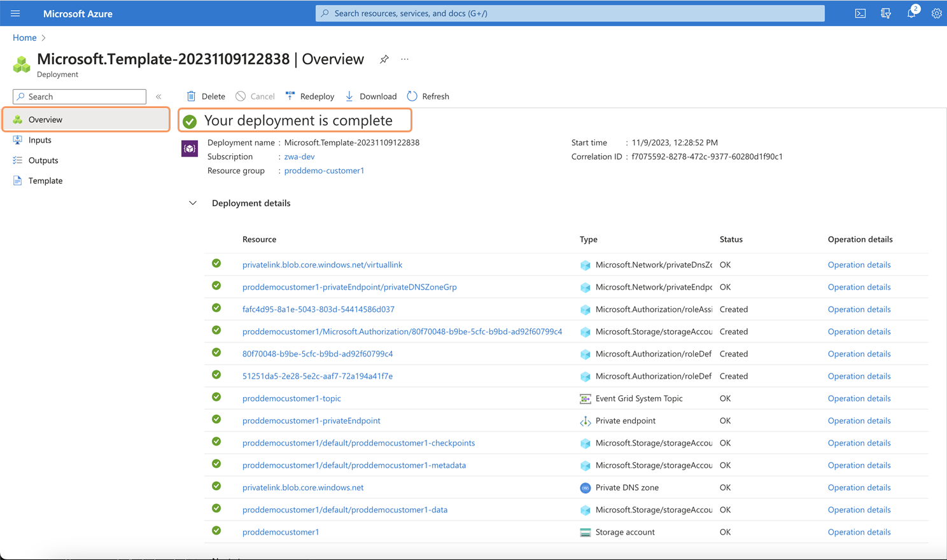Viewport: 947px width, 560px height.
Task: Click the deployment cubes icon beside title
Action: pos(22,64)
